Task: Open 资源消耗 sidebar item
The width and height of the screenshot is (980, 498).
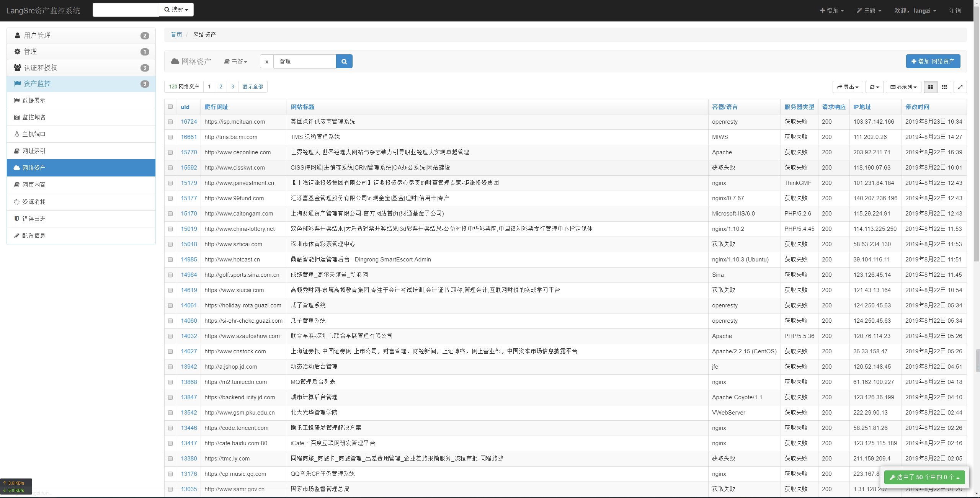Action: tap(34, 202)
